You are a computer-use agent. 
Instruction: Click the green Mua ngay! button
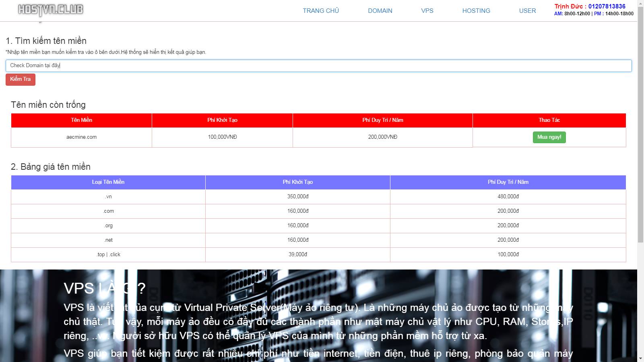549,137
